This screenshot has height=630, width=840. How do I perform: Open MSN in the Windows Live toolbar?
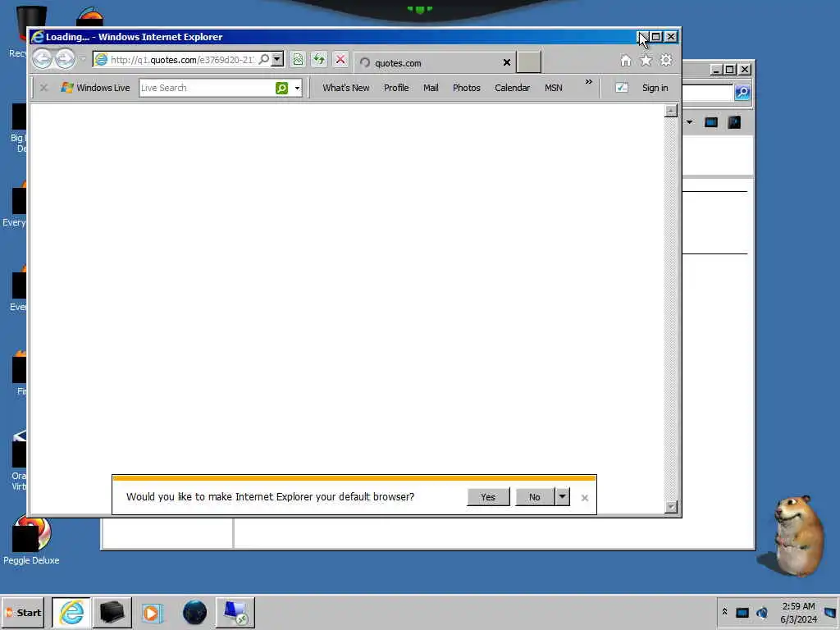(554, 88)
